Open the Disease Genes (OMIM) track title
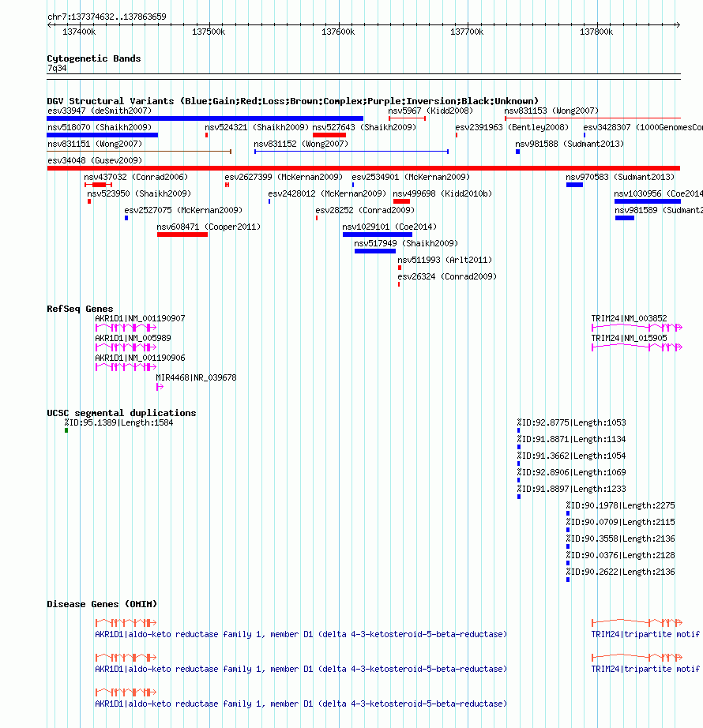 pyautogui.click(x=102, y=604)
